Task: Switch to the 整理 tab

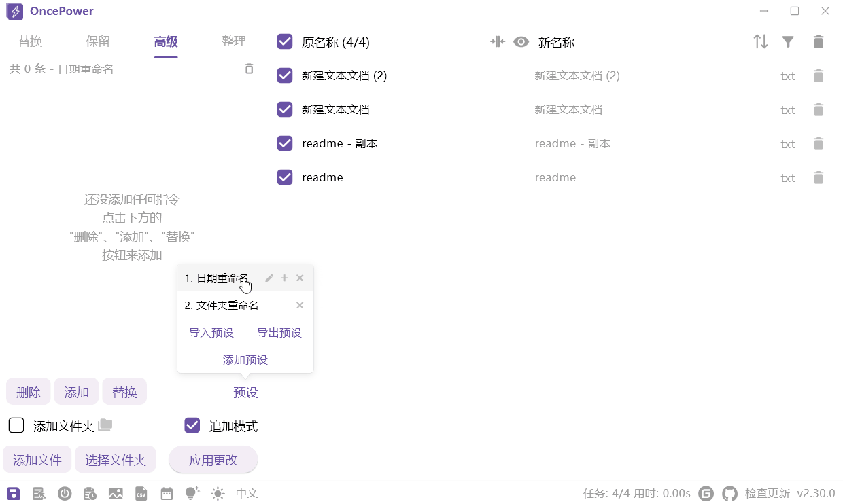Action: [234, 41]
